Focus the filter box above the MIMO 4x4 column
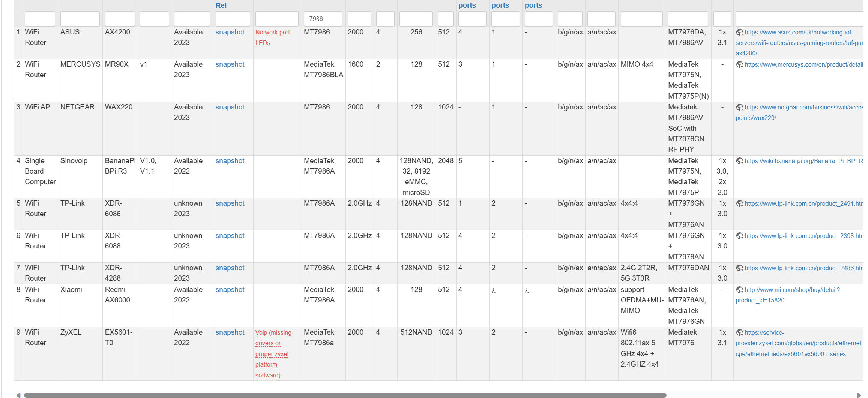 click(642, 19)
